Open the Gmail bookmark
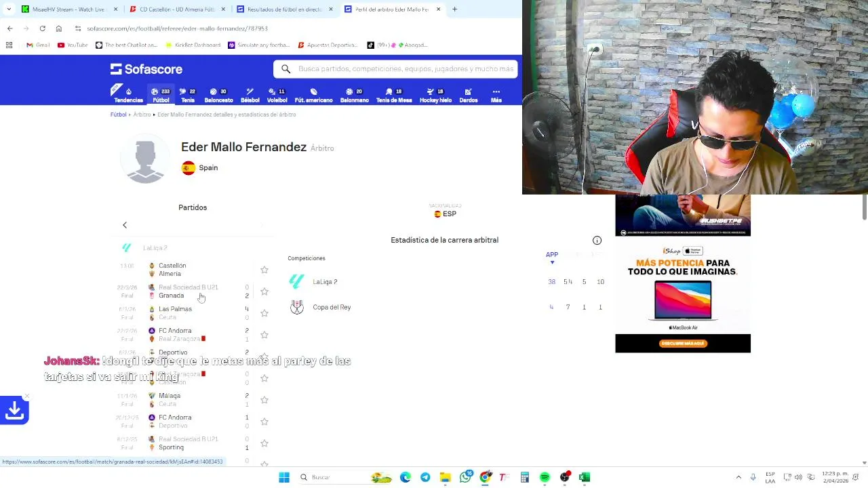868x488 pixels. point(38,45)
